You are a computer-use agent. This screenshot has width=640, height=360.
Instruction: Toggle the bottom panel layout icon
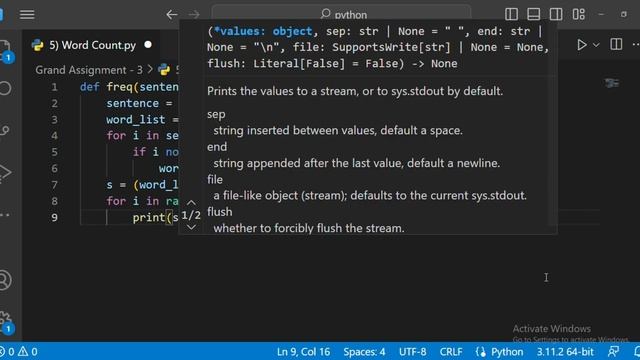533,14
